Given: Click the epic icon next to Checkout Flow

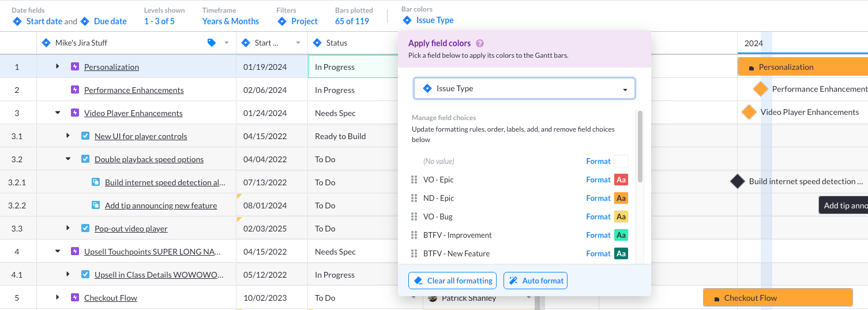Looking at the screenshot, I should [74, 298].
